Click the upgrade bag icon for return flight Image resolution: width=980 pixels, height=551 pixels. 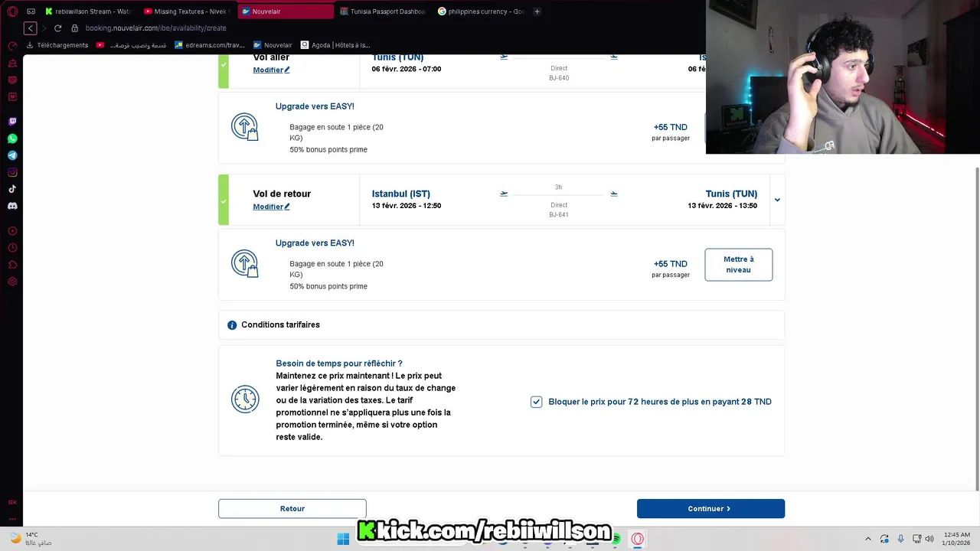[245, 264]
